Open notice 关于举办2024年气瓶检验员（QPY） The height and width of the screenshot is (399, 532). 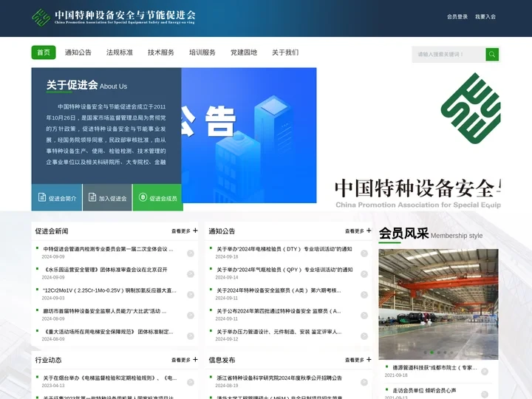click(284, 270)
